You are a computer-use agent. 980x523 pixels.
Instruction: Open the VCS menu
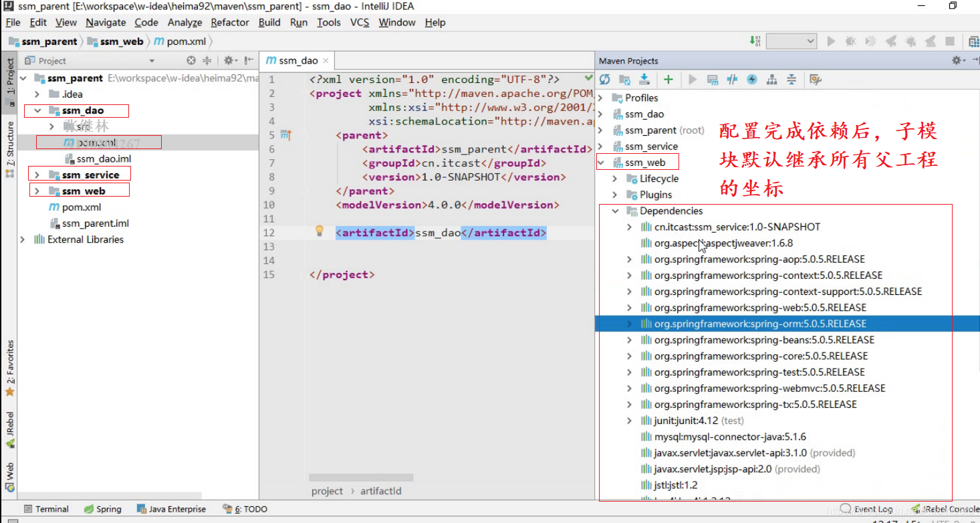pyautogui.click(x=360, y=22)
